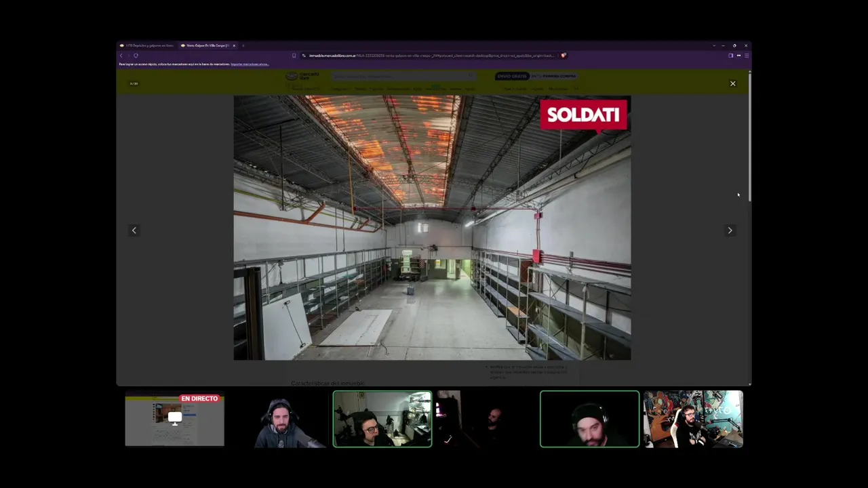
Task: Reload the current page
Action: tap(136, 56)
